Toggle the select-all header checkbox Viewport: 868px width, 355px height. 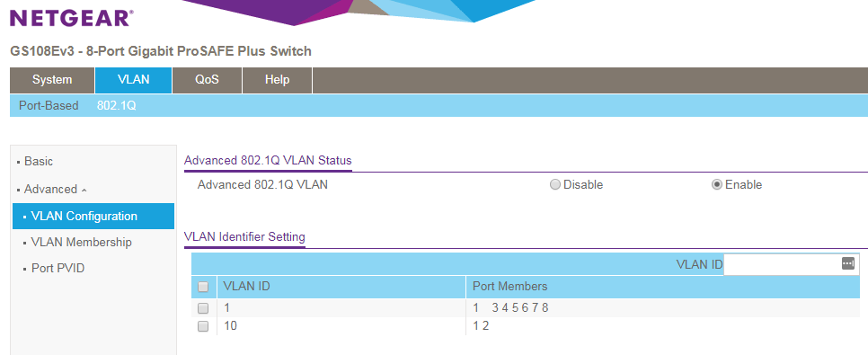coord(203,287)
